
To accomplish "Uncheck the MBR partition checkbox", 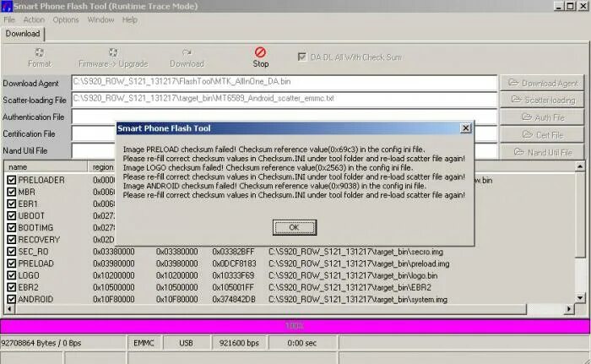I will [11, 192].
